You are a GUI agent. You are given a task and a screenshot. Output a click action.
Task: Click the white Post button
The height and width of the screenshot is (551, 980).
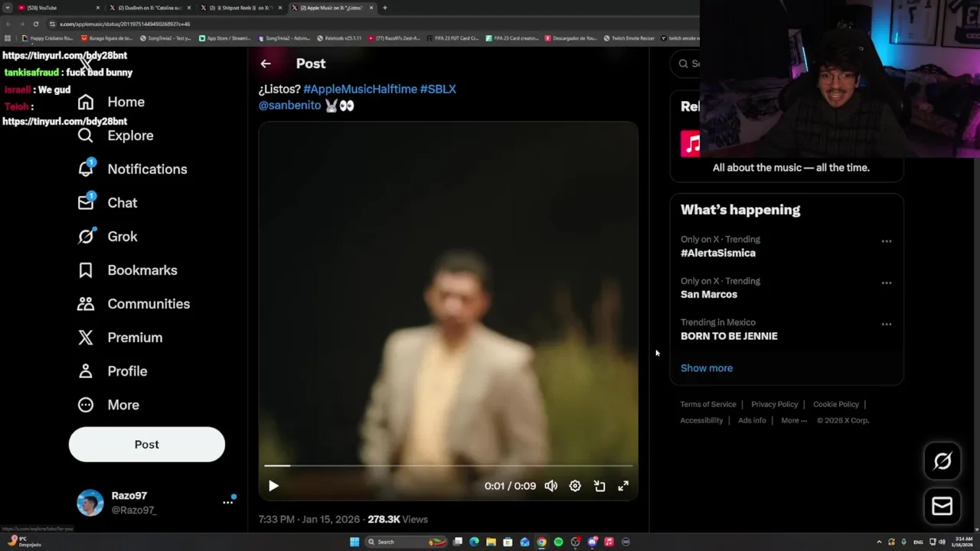[147, 445]
